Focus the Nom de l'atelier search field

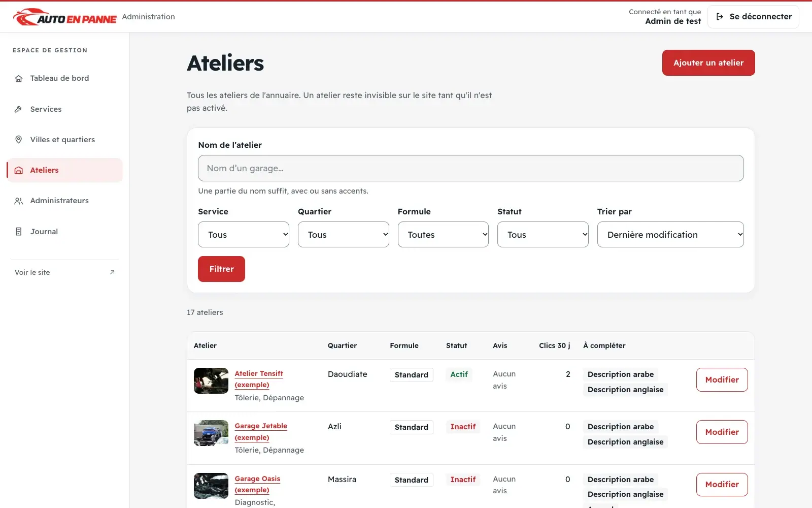coord(471,168)
